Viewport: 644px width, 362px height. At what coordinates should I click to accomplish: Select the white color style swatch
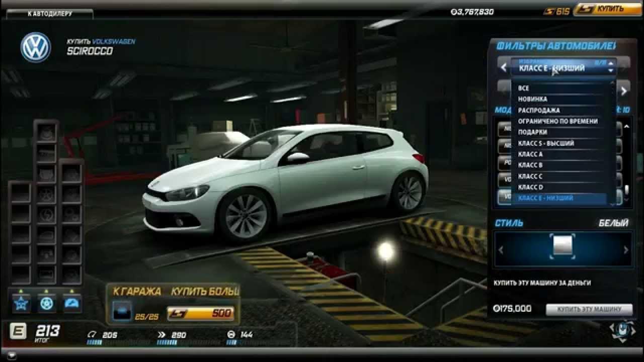coord(562,245)
